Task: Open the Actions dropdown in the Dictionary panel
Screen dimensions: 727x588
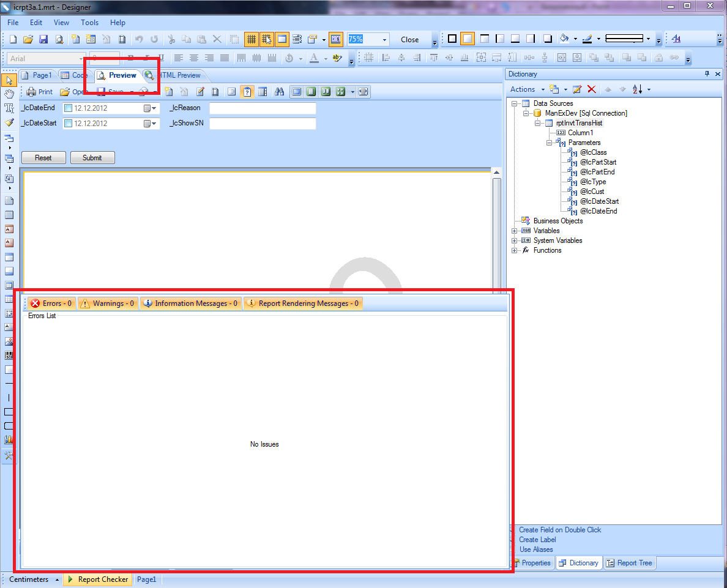Action: pos(527,89)
